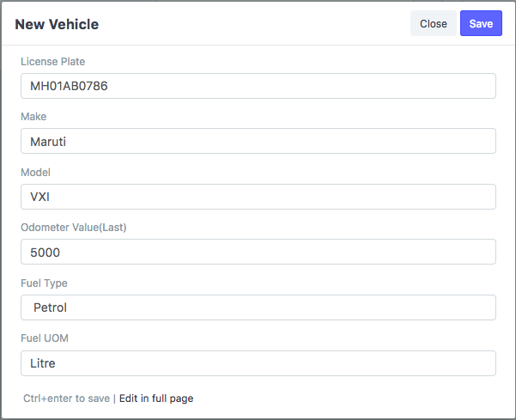This screenshot has width=516, height=420.
Task: Click the Odometer Value(Last) input box
Action: click(258, 252)
